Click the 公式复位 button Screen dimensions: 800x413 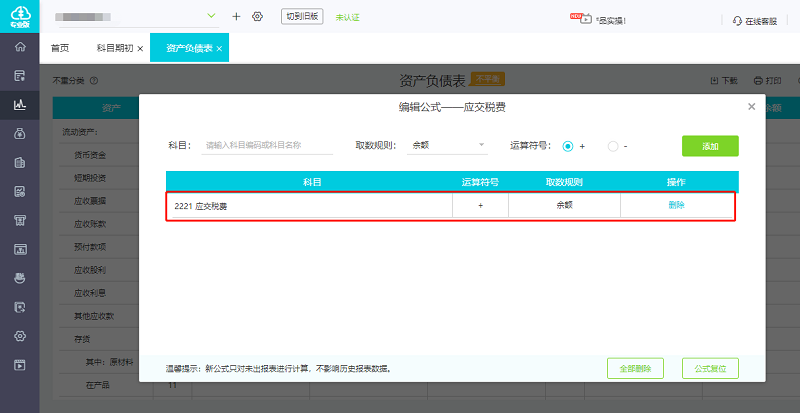(x=710, y=368)
